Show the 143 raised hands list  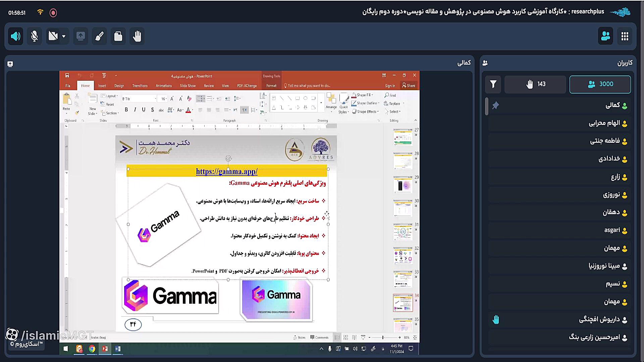click(535, 84)
